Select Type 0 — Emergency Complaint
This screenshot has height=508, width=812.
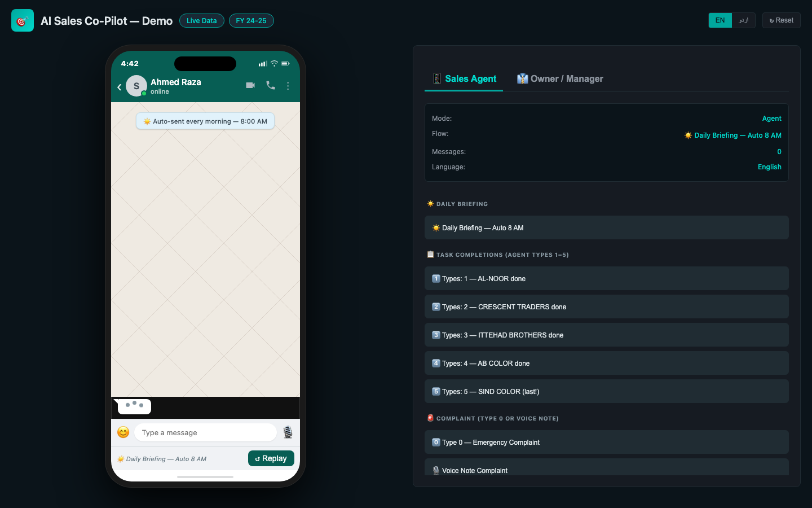[607, 442]
